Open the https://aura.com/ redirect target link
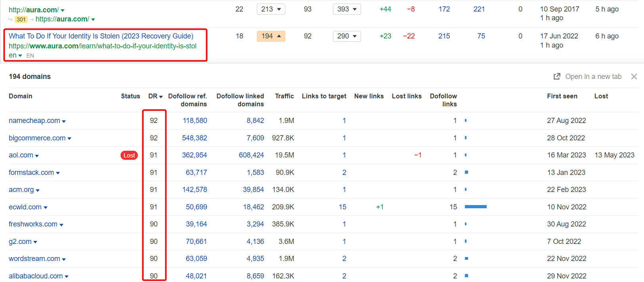This screenshot has height=282, width=644. tap(62, 19)
